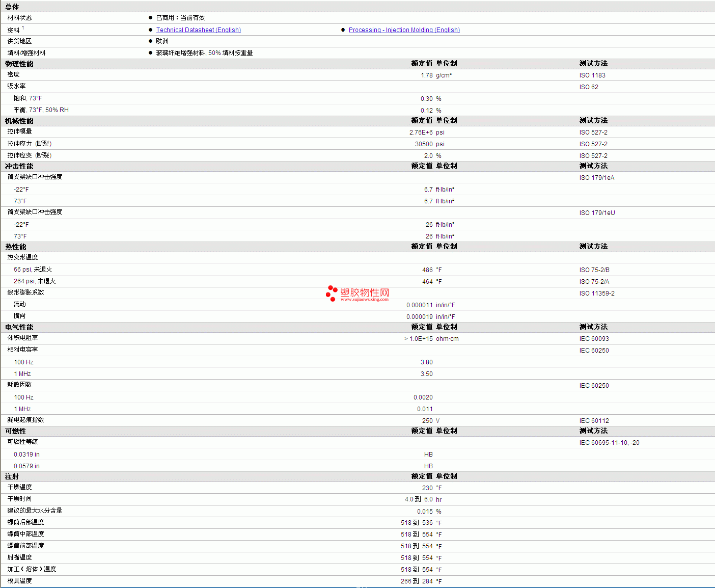Click the rear barrel temperature 518 到 536
The image size is (715, 588).
[x=417, y=523]
